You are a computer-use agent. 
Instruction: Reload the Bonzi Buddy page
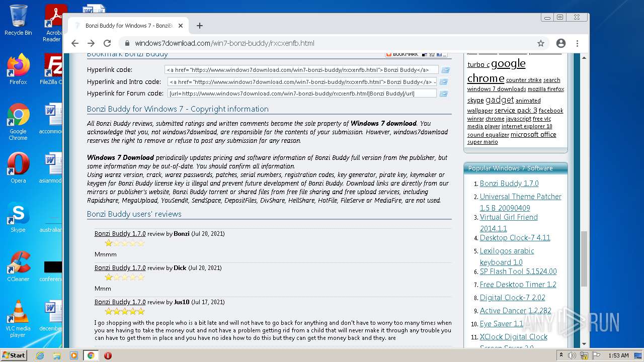point(107,43)
